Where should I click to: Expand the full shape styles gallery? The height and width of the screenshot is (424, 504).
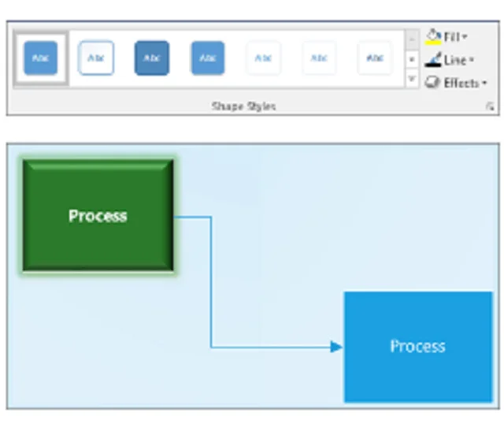pyautogui.click(x=412, y=79)
